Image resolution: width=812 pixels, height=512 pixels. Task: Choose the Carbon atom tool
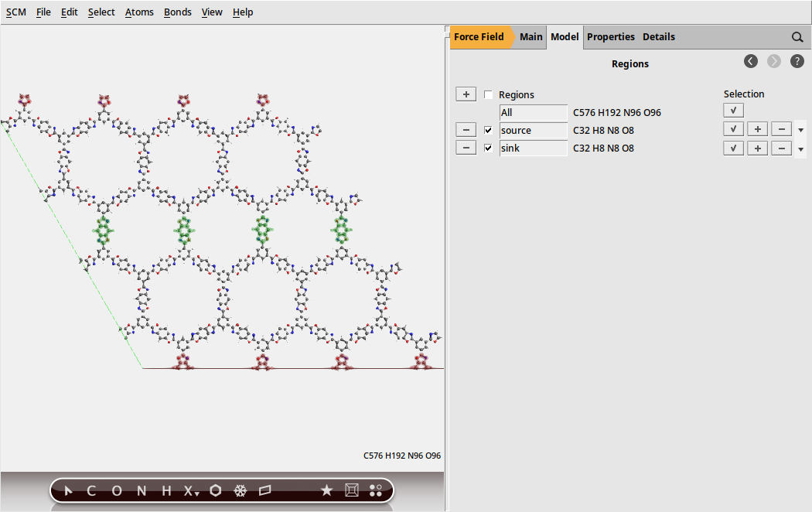pos(91,490)
